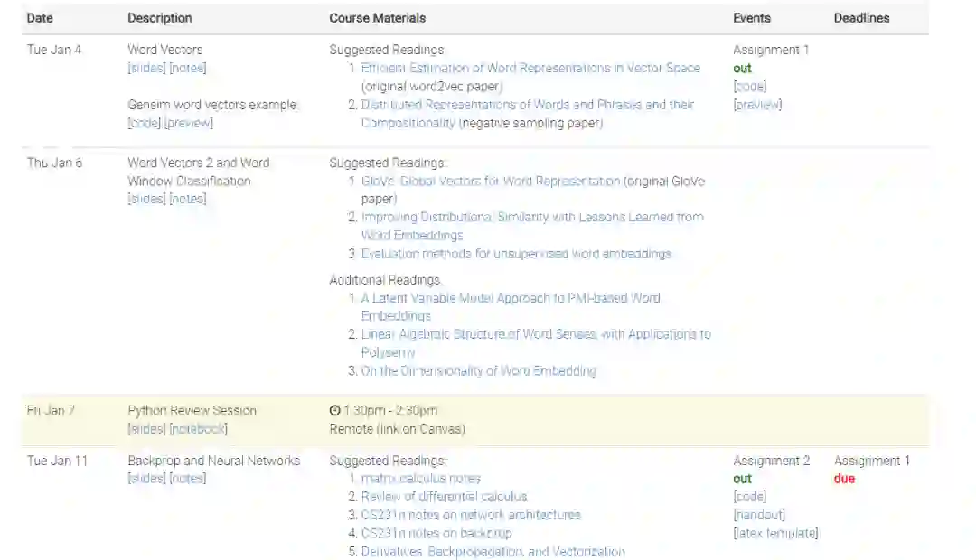Open the GloVe Global Vectors paper link

click(x=491, y=181)
